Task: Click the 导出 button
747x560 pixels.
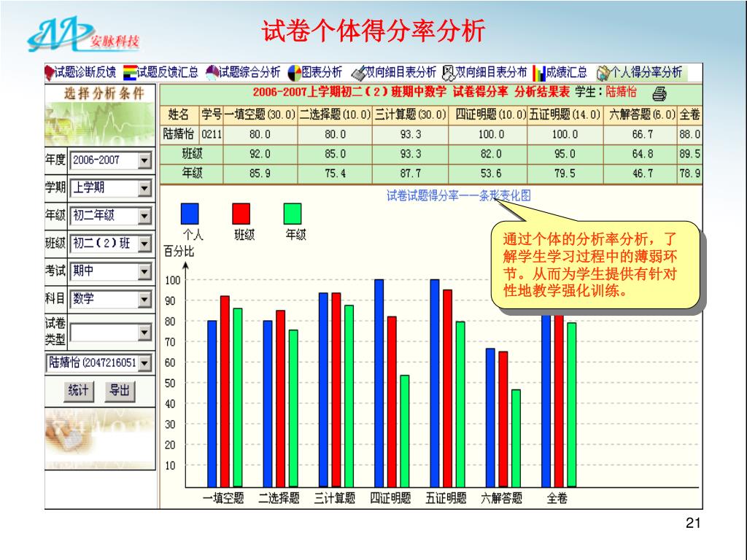Action: point(120,392)
